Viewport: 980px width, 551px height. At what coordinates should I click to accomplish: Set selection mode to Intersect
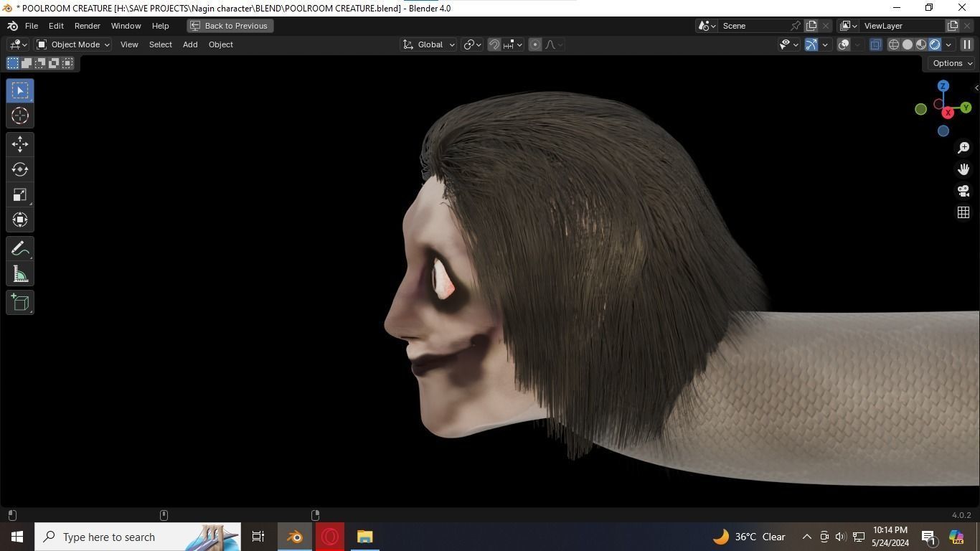click(x=67, y=63)
